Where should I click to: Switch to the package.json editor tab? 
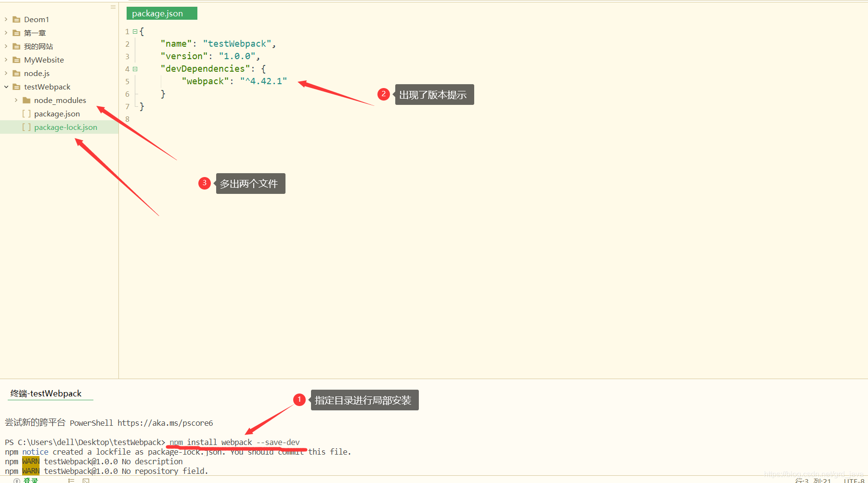pos(162,13)
